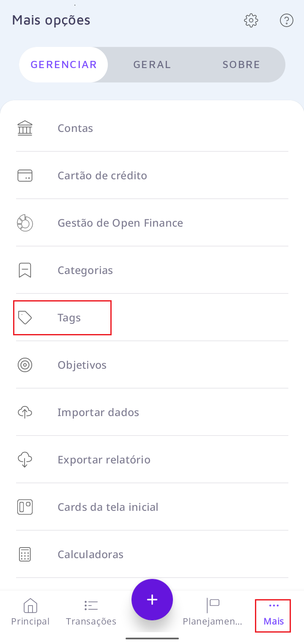Tap the bank icon for Contas
Viewport: 304px width, 644px height.
click(25, 128)
